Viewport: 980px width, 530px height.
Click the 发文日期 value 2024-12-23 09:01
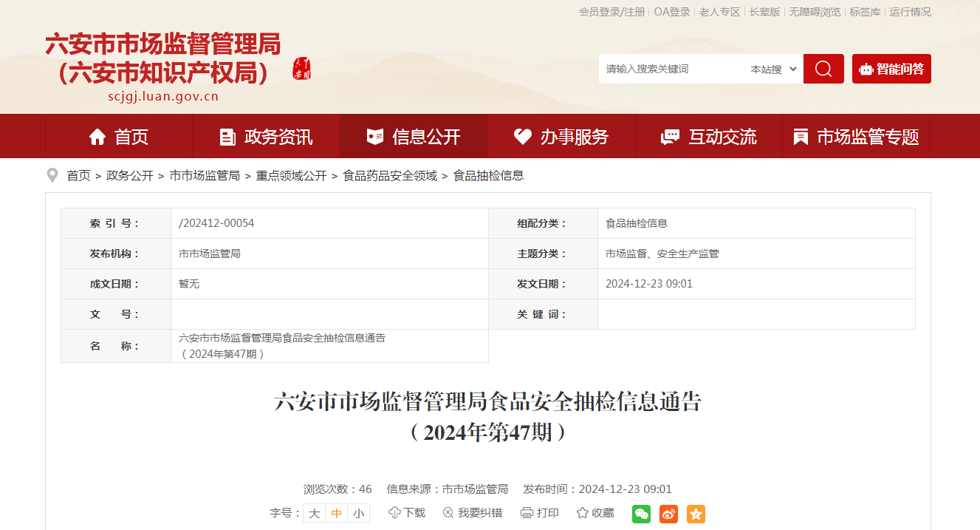coord(649,284)
